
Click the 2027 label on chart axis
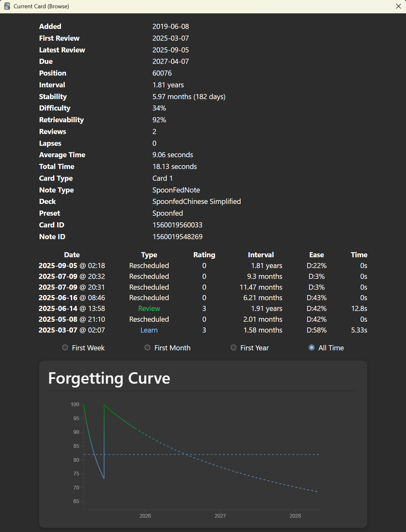pos(220,516)
